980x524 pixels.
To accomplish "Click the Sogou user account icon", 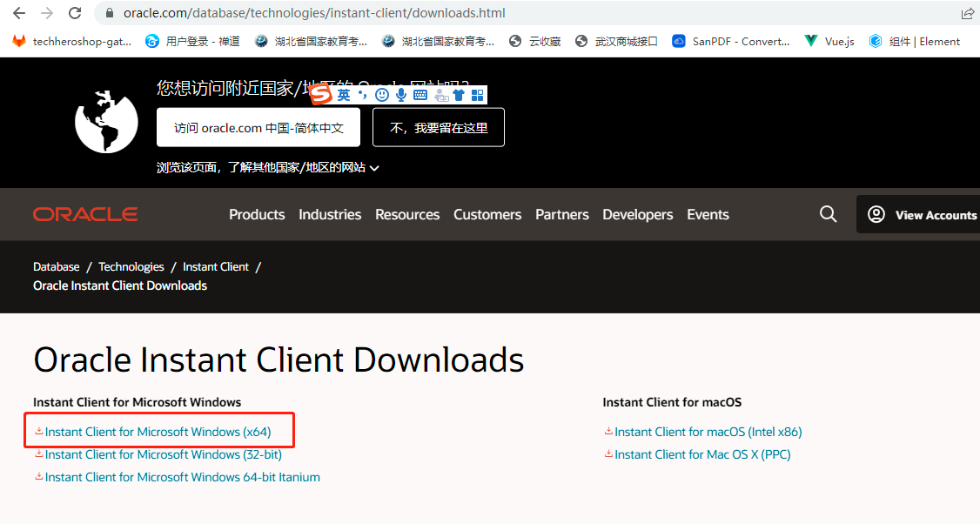I will click(x=441, y=95).
